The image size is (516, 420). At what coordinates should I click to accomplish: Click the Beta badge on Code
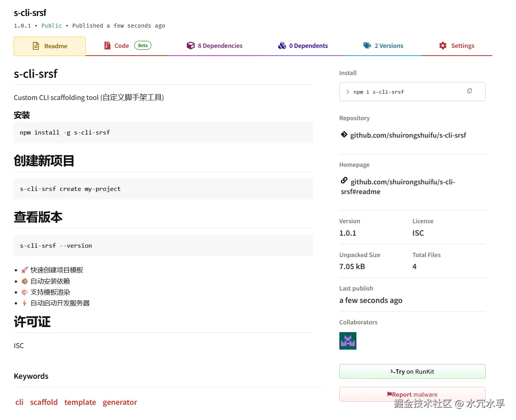pos(143,45)
